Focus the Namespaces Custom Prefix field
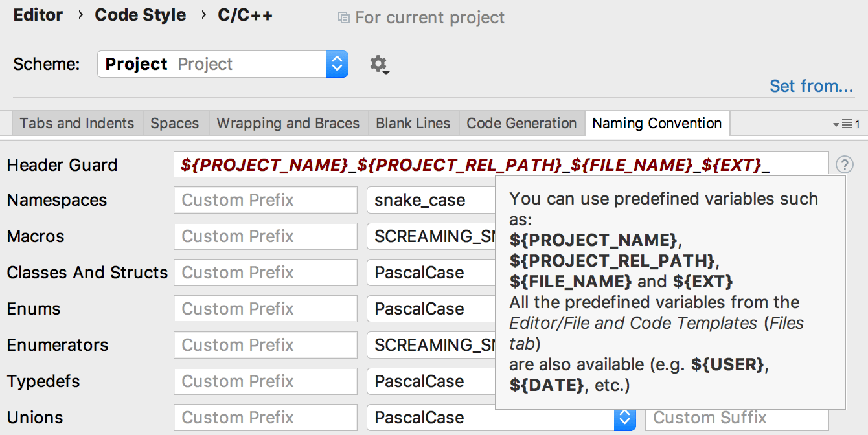Screen dimensions: 868x435 (x=265, y=200)
